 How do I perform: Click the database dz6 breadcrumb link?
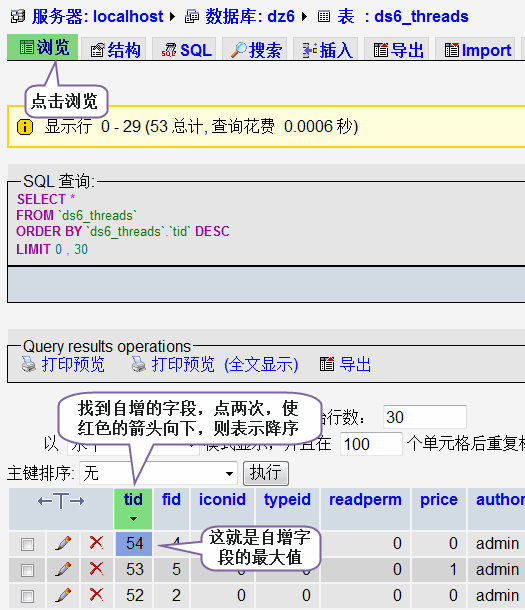pos(250,16)
